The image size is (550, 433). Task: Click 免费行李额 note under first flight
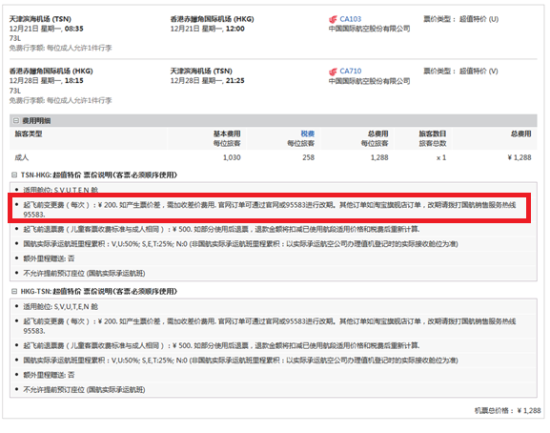coord(60,48)
